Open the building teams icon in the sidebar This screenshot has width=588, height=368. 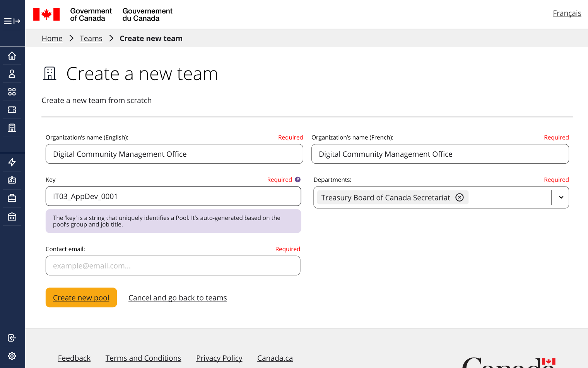[12, 128]
